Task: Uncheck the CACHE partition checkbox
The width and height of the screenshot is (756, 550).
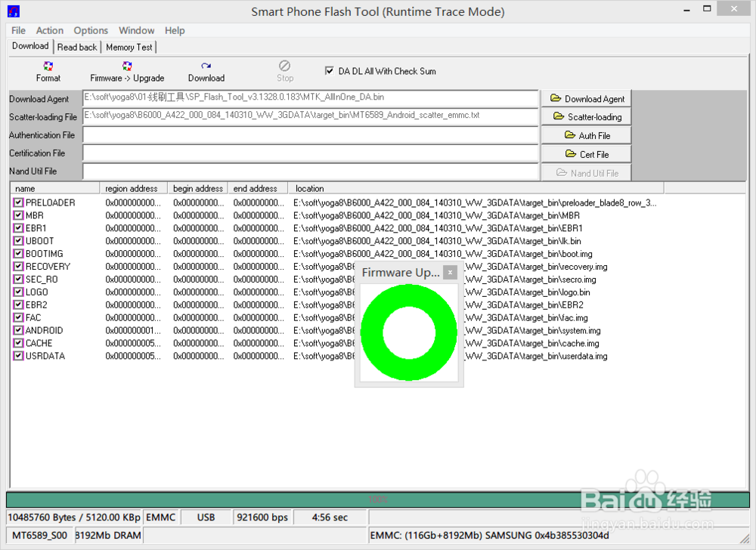Action: [18, 343]
